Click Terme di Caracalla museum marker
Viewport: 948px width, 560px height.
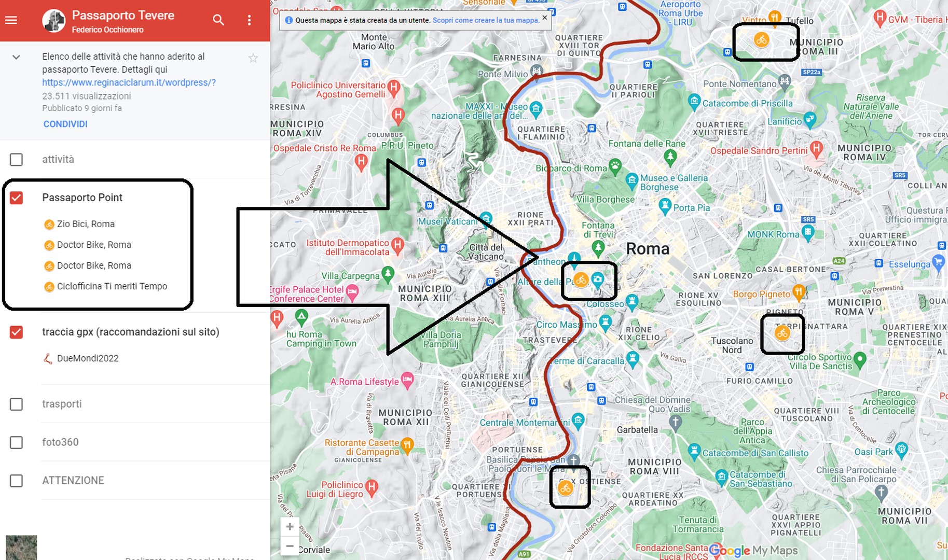[x=633, y=359]
